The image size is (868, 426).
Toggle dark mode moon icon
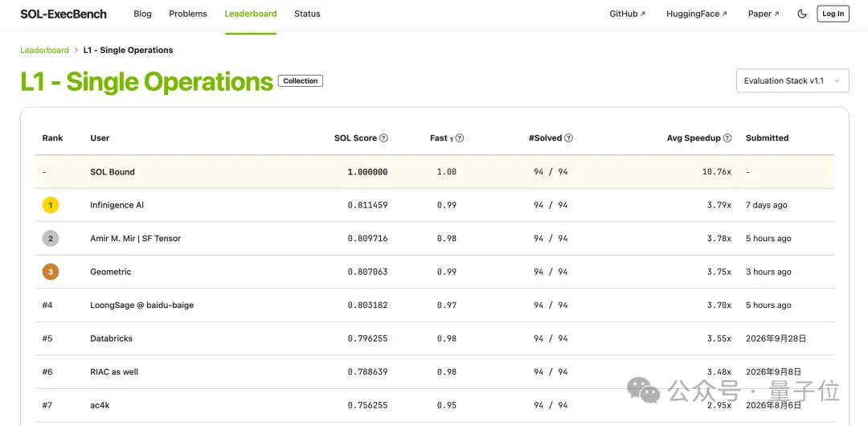(801, 14)
